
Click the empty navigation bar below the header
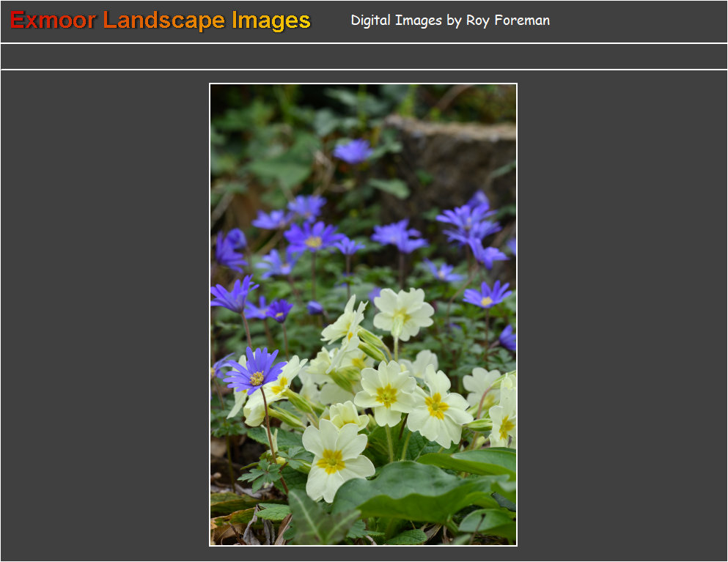364,56
